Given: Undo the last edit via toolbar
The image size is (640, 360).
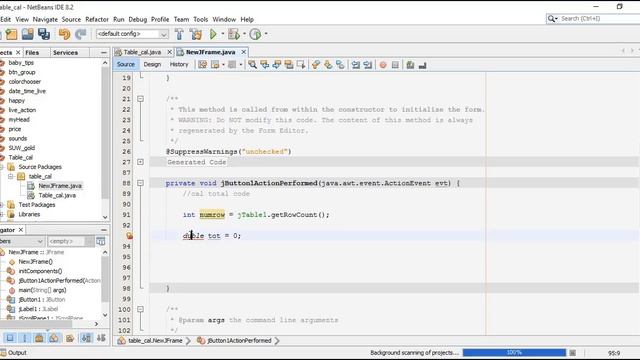Looking at the screenshot, I should (x=64, y=34).
